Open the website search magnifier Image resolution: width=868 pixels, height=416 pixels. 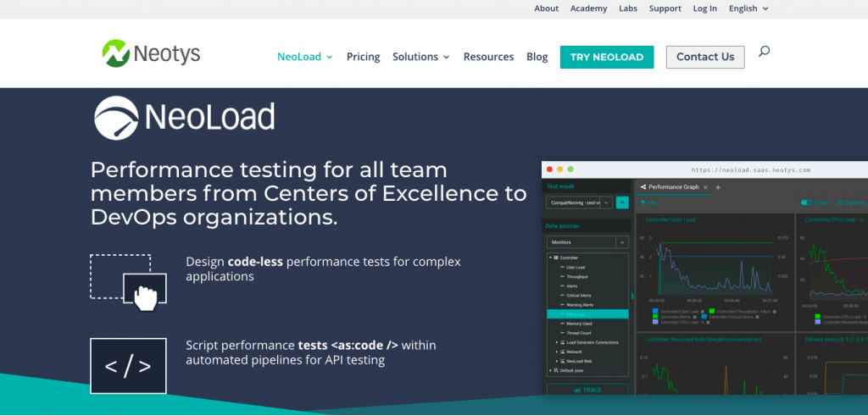click(x=764, y=52)
